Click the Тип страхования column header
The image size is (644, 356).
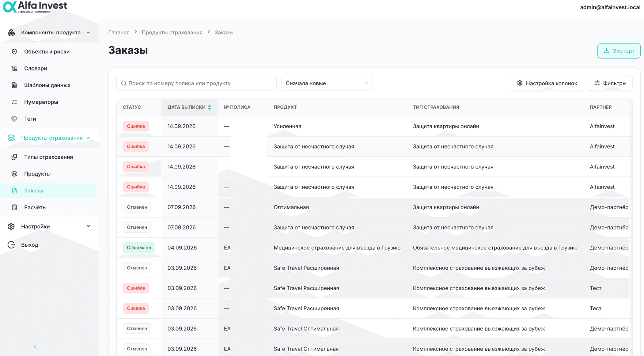436,107
